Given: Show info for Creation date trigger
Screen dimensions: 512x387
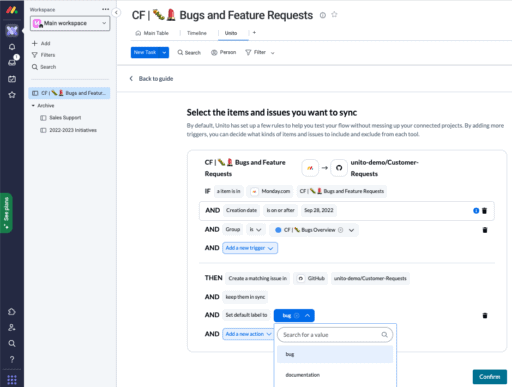Looking at the screenshot, I should 476,211.
